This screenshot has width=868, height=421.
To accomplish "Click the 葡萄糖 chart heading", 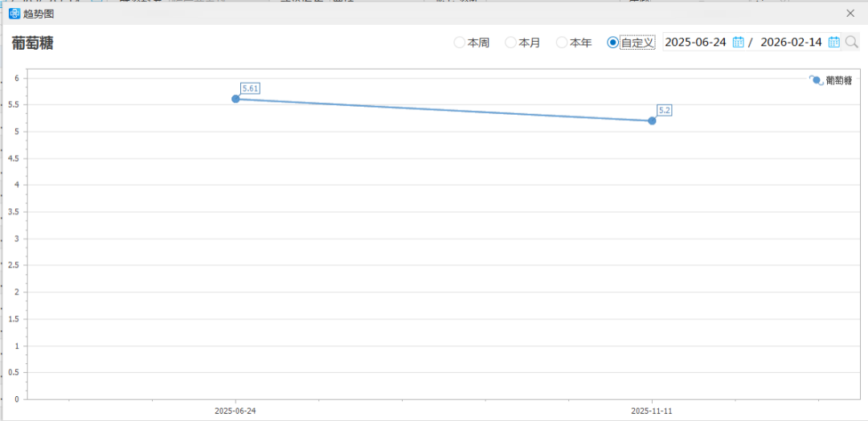I will [33, 43].
